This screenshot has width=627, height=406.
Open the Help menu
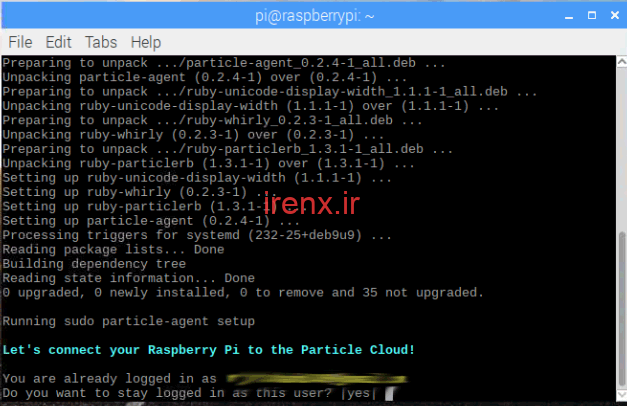[145, 42]
